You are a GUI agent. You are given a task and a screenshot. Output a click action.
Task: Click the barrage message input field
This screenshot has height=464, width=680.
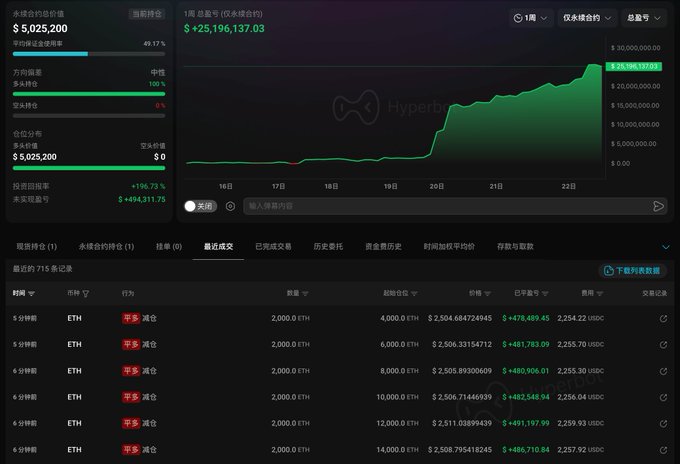point(447,206)
